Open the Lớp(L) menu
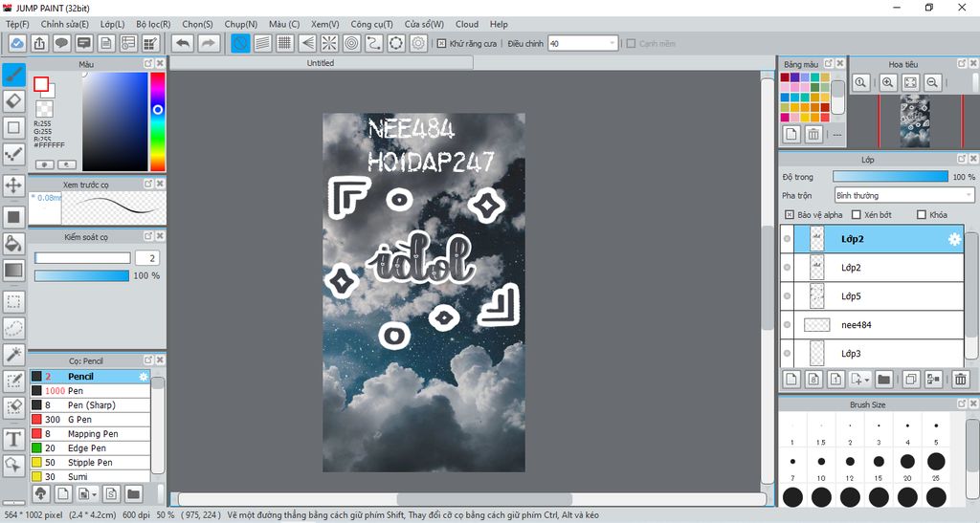Image resolution: width=980 pixels, height=523 pixels. click(113, 24)
